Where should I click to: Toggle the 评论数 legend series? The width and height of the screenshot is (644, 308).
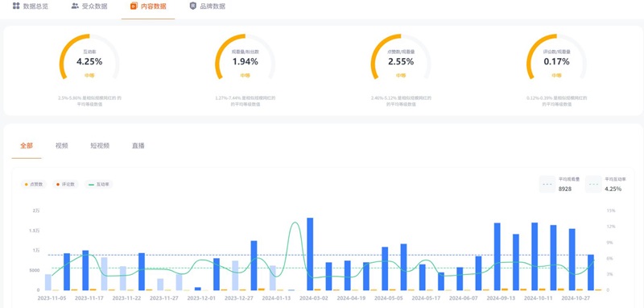65,184
